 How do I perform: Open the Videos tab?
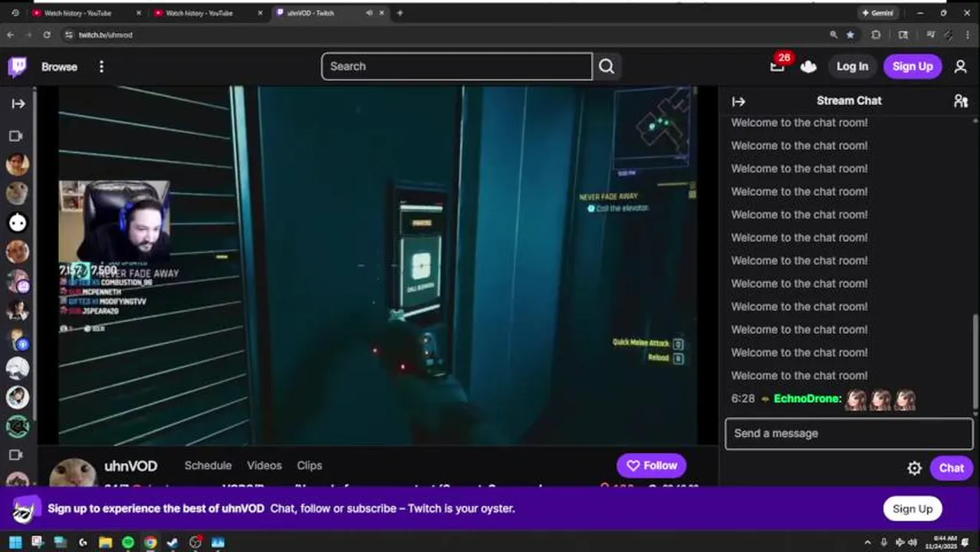coord(265,465)
